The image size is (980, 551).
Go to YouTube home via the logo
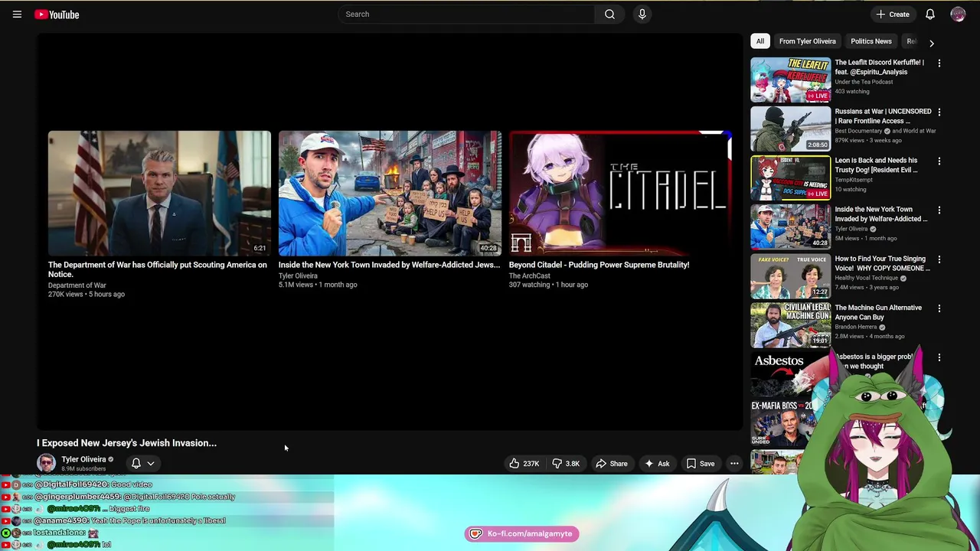click(57, 15)
